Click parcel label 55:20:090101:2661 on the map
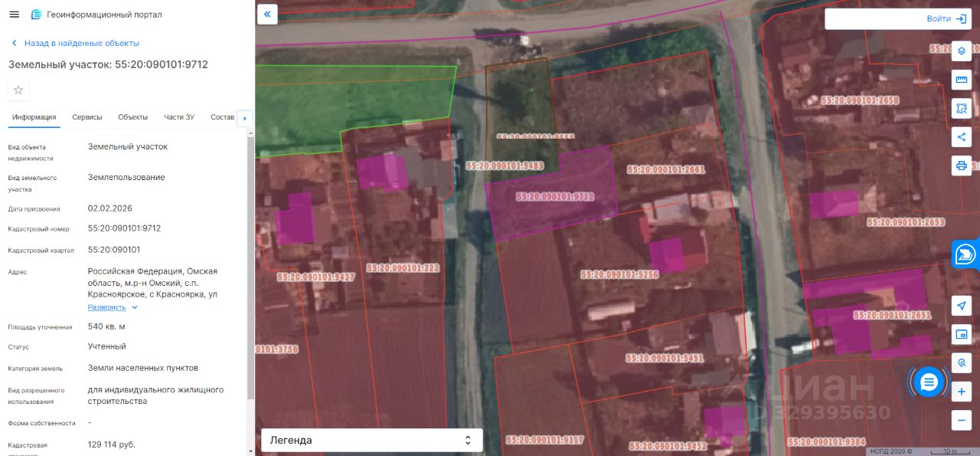 coord(665,169)
